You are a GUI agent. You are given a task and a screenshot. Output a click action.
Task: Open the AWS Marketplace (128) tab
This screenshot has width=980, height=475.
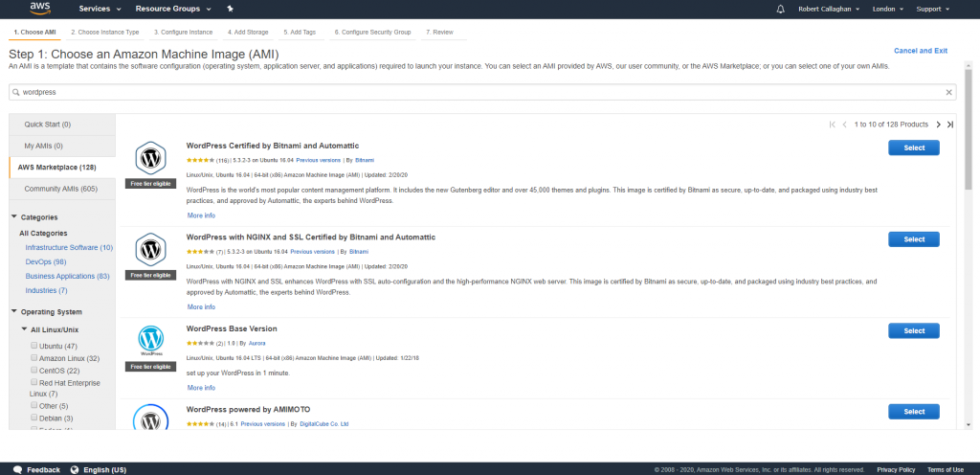(62, 167)
